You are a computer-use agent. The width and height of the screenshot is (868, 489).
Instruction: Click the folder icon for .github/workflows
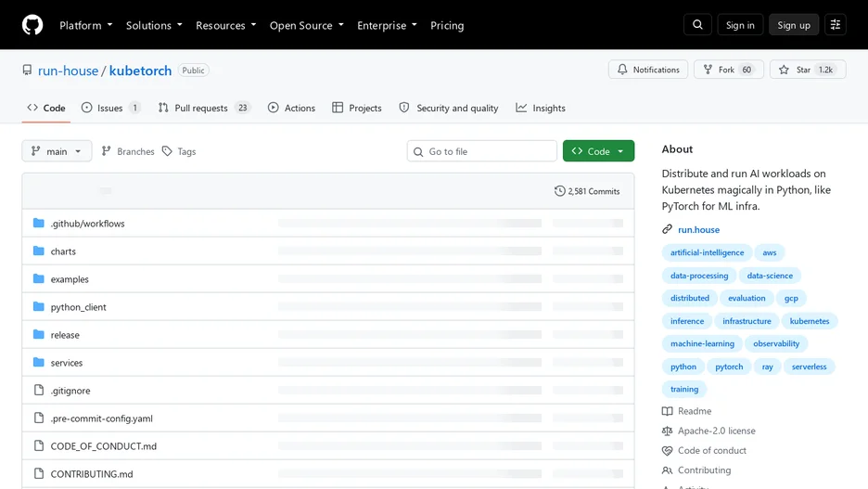click(38, 224)
